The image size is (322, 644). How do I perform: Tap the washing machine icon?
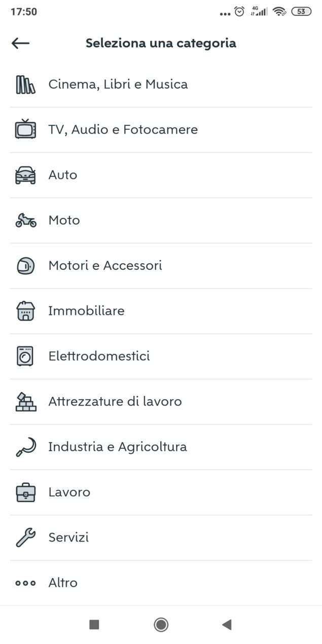[25, 356]
